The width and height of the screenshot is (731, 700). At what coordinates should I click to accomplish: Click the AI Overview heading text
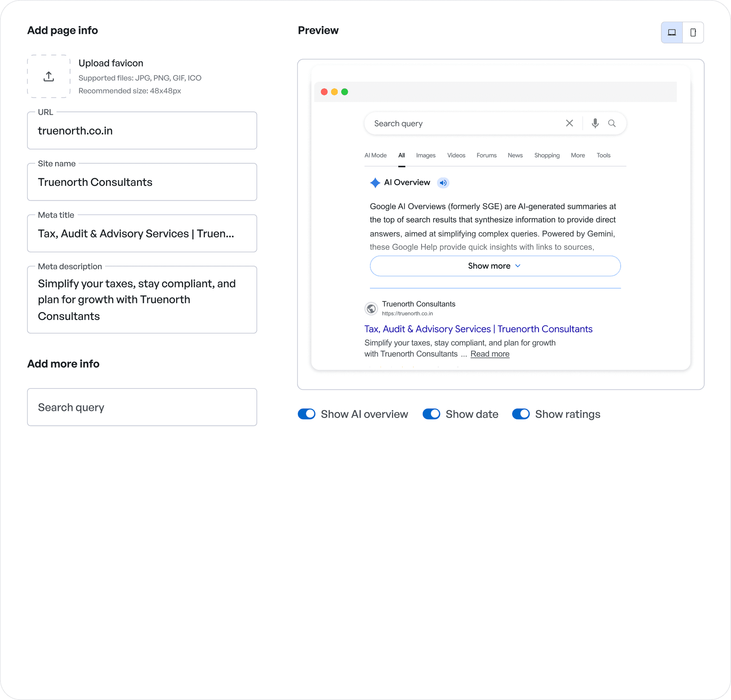click(x=407, y=183)
